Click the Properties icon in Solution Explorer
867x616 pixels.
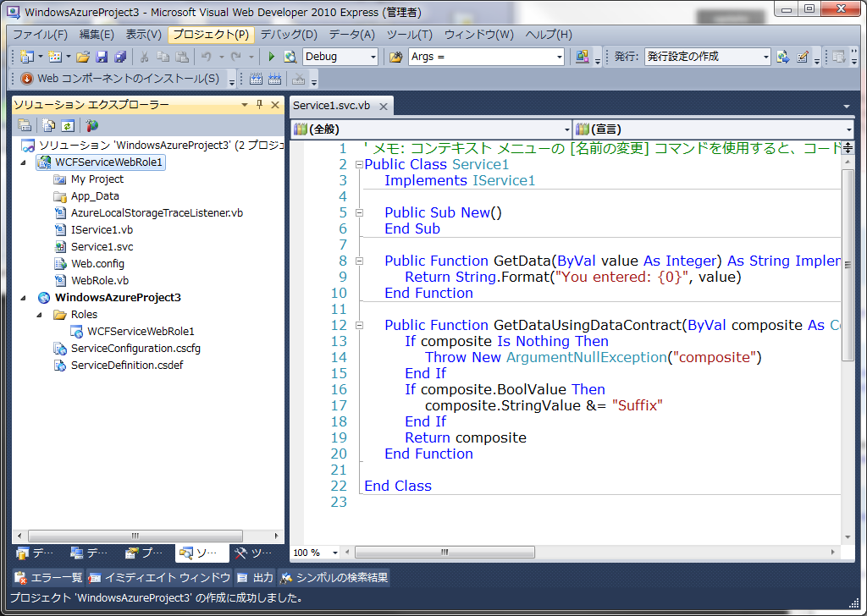[x=25, y=125]
